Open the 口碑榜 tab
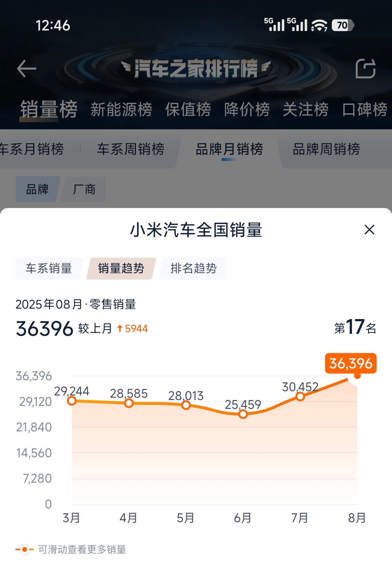 point(365,109)
